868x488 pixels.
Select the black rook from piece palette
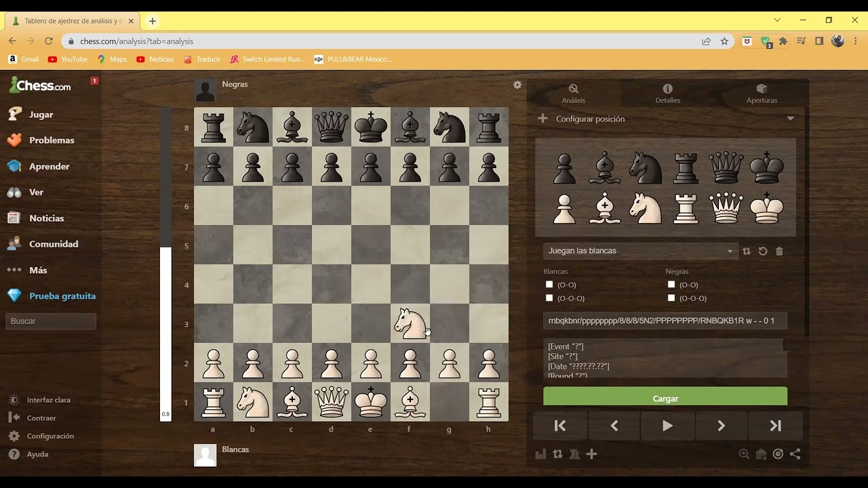(686, 168)
